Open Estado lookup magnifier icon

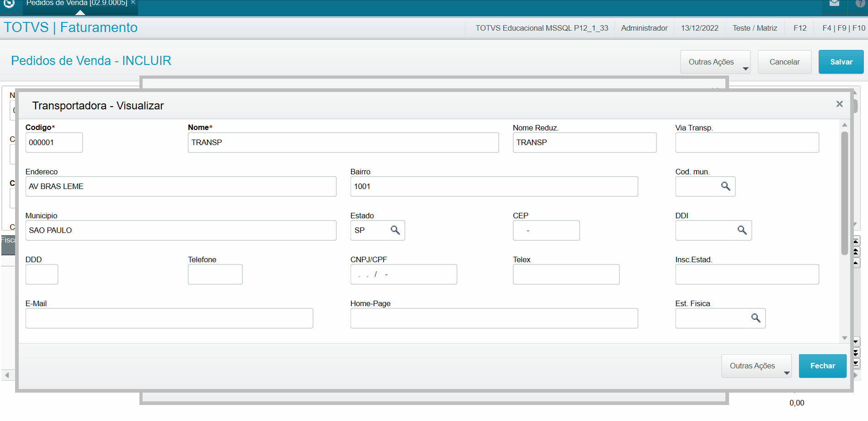coord(395,230)
